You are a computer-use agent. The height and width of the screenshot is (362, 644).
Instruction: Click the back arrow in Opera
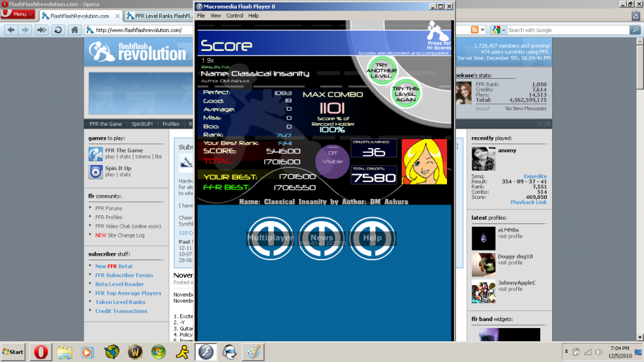9,30
